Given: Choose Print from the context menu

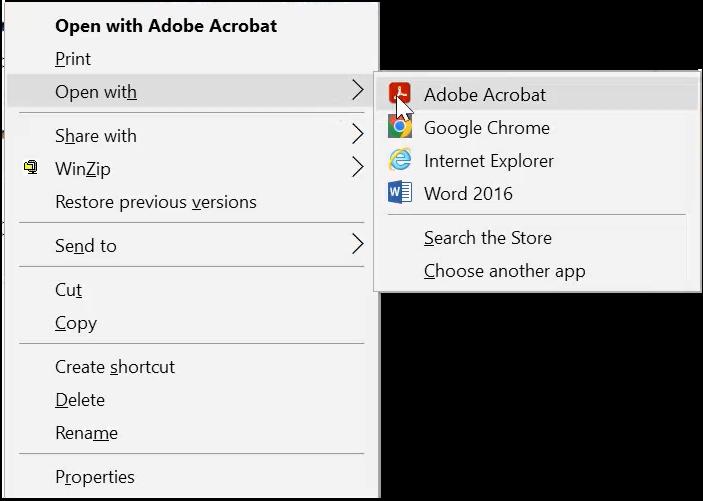Looking at the screenshot, I should (x=73, y=59).
